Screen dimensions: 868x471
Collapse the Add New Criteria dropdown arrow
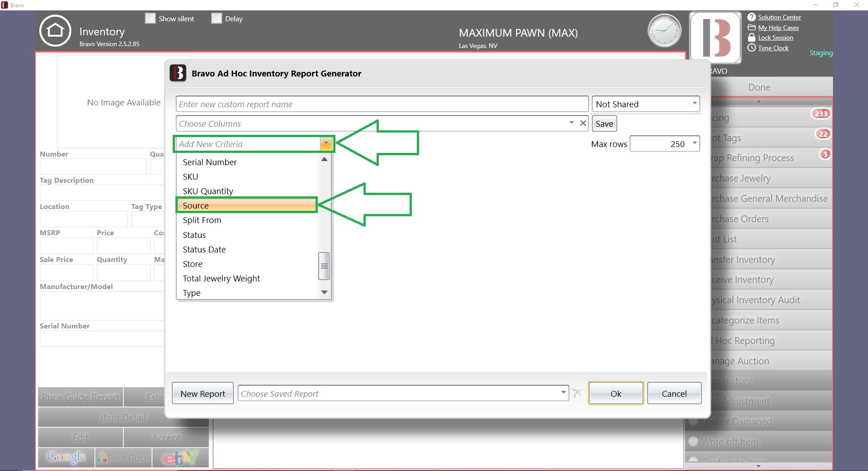[325, 144]
